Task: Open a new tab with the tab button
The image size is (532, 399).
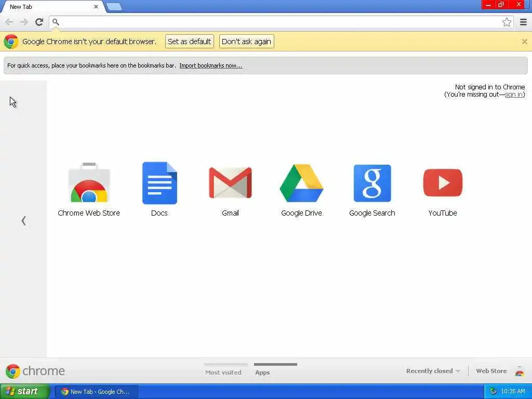Action: click(114, 6)
